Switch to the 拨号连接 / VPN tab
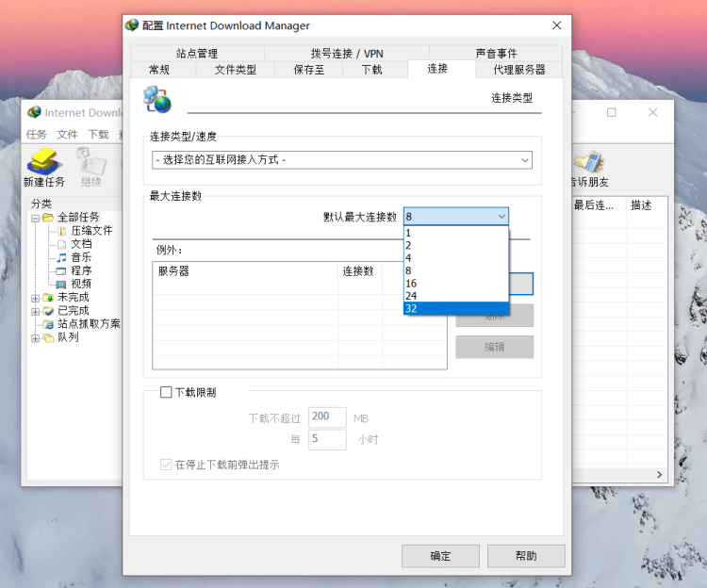Image resolution: width=707 pixels, height=588 pixels. [347, 53]
